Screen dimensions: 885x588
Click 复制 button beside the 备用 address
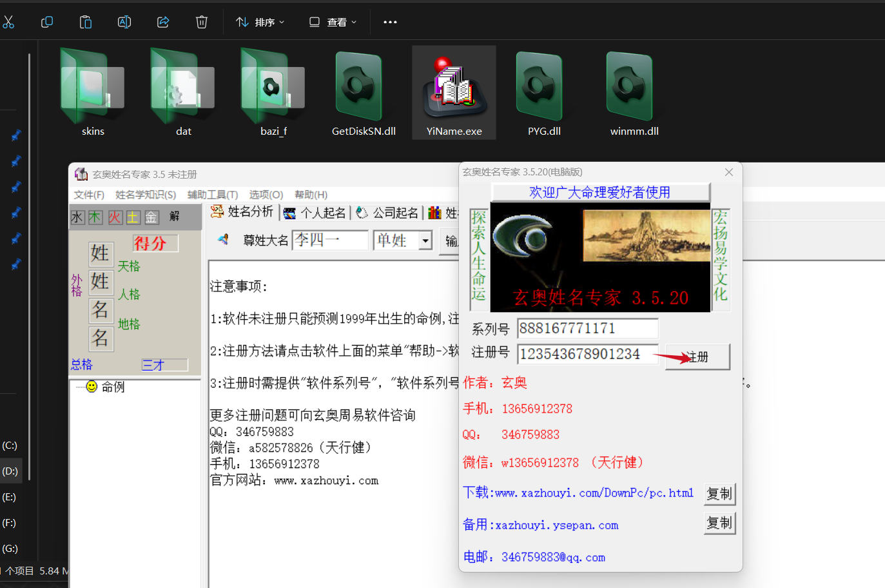point(719,523)
